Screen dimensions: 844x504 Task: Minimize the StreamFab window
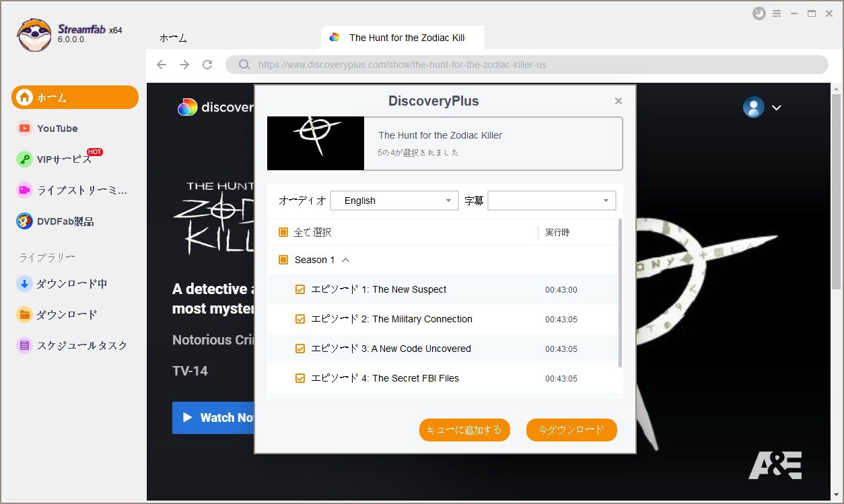click(x=795, y=13)
